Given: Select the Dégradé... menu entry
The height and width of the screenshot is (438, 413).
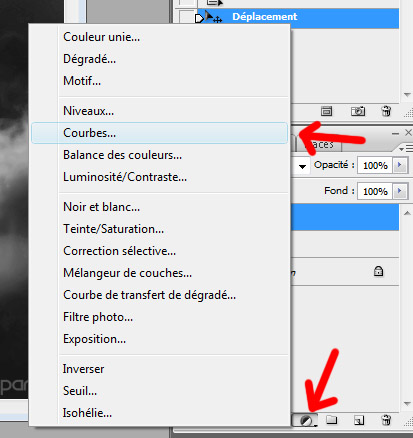Looking at the screenshot, I should click(x=89, y=59).
